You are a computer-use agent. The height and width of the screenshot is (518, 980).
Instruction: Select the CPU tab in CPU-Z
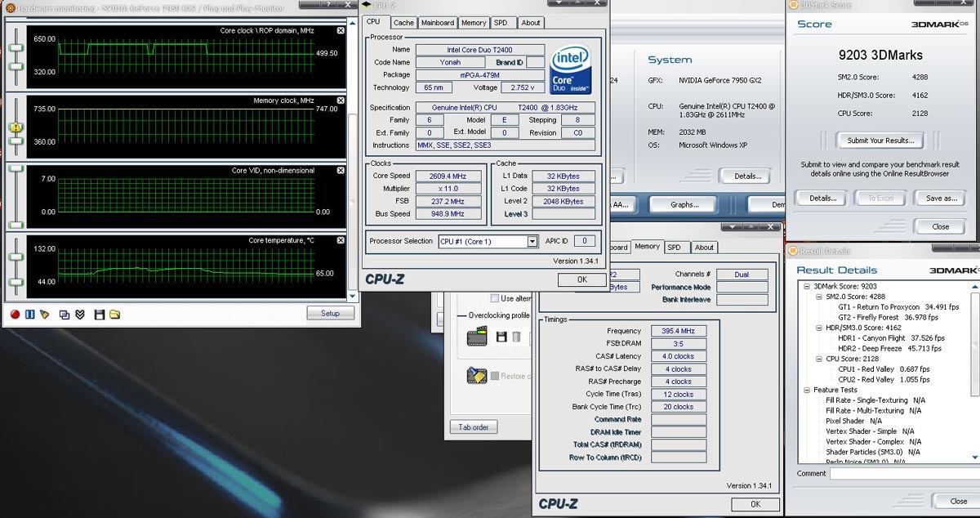coord(373,22)
